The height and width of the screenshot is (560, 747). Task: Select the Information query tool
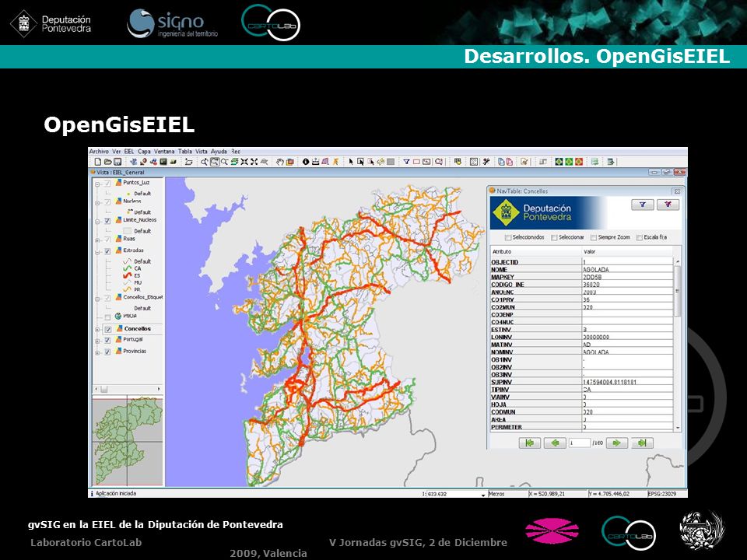306,162
